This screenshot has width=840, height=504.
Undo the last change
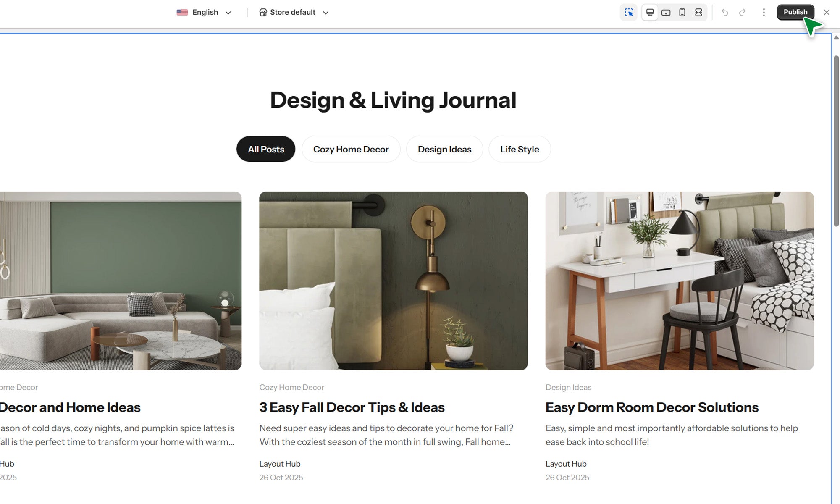tap(724, 12)
